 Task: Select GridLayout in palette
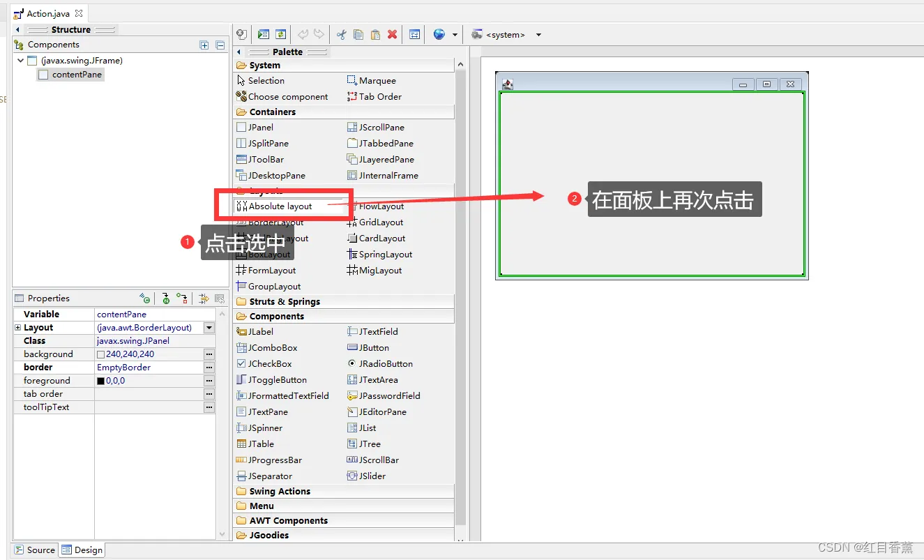pyautogui.click(x=375, y=222)
